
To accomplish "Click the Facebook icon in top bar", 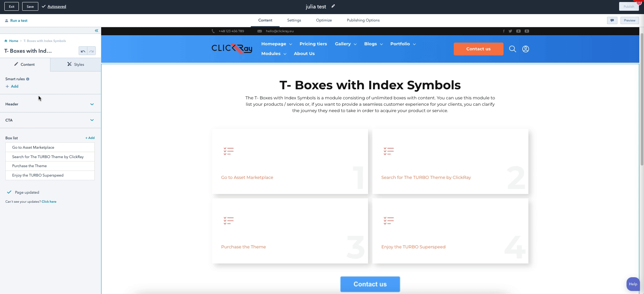I will pyautogui.click(x=504, y=31).
